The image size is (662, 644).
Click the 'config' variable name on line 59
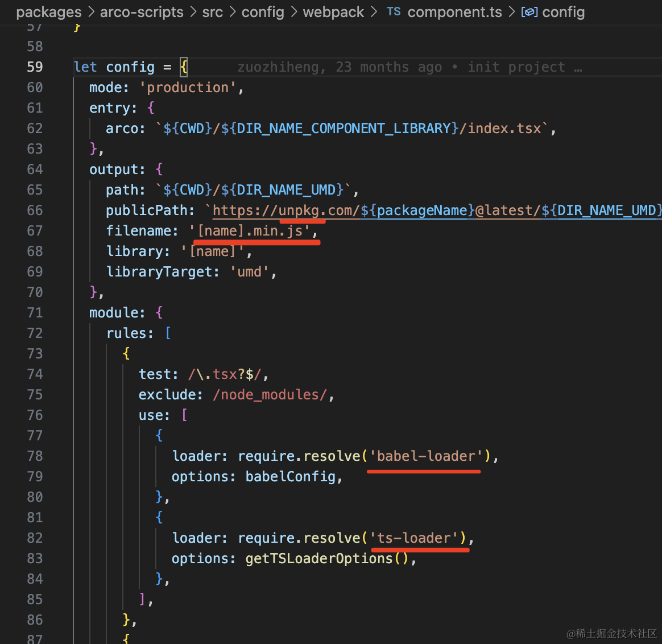pos(130,67)
